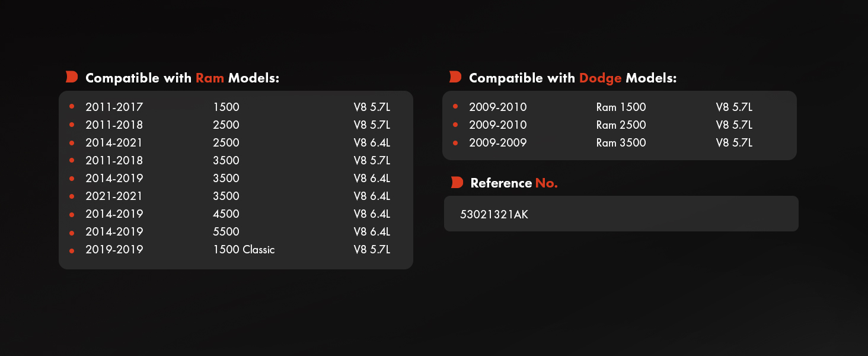Click V8 5.7L in the Dodge Ram 2500 row

point(734,125)
